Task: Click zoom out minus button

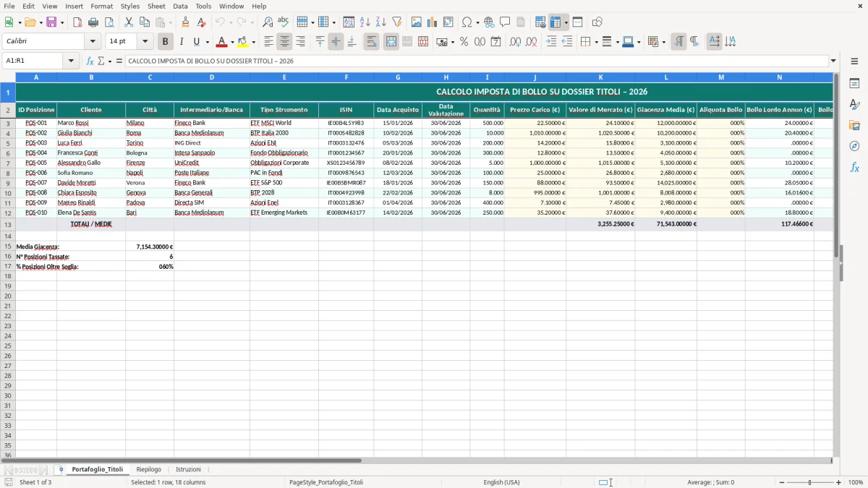Action: pyautogui.click(x=782, y=482)
